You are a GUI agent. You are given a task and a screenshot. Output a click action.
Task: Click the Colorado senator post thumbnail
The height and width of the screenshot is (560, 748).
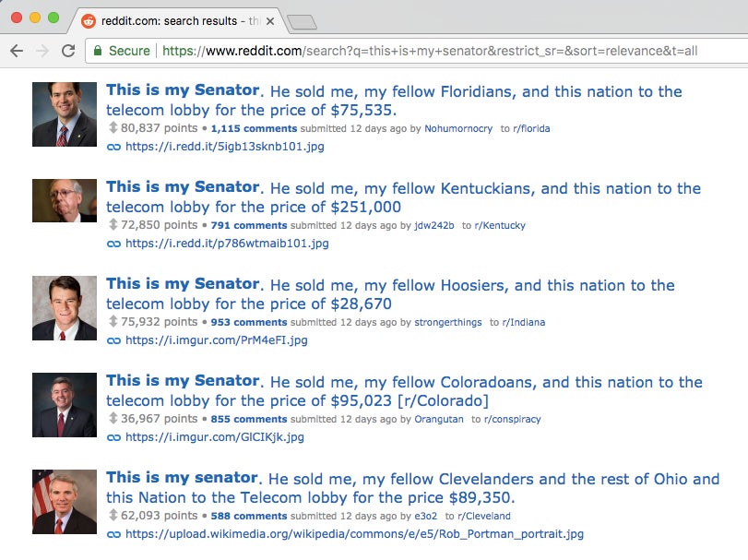pos(65,405)
